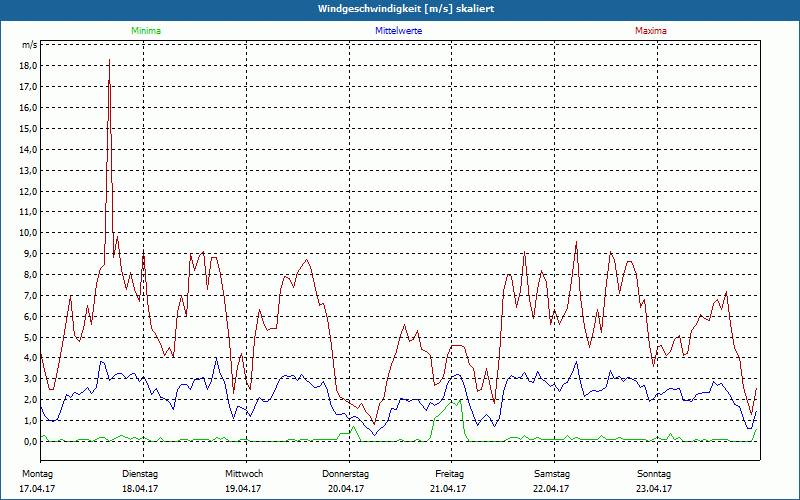Click the date 19.04.17
The width and height of the screenshot is (800, 500).
click(243, 489)
